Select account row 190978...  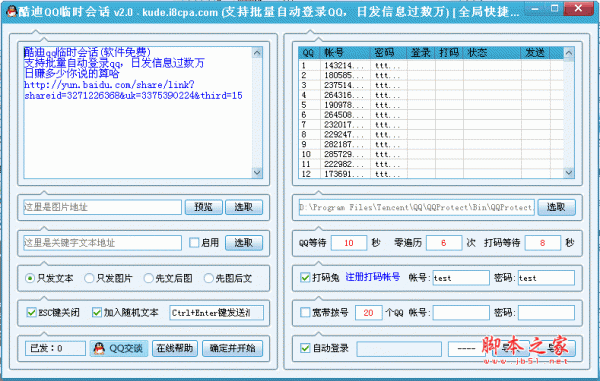point(431,105)
